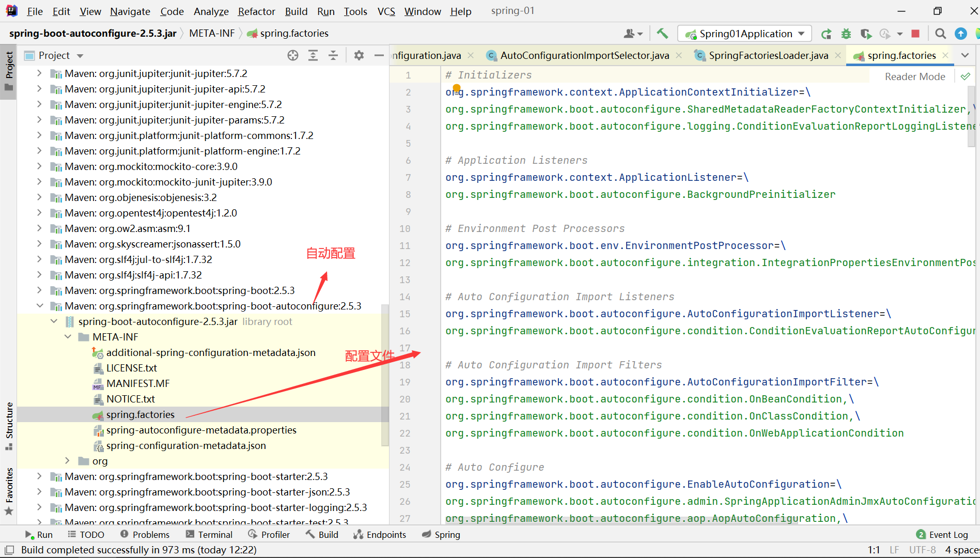
Task: Toggle the Favorites side panel button
Action: (9, 491)
